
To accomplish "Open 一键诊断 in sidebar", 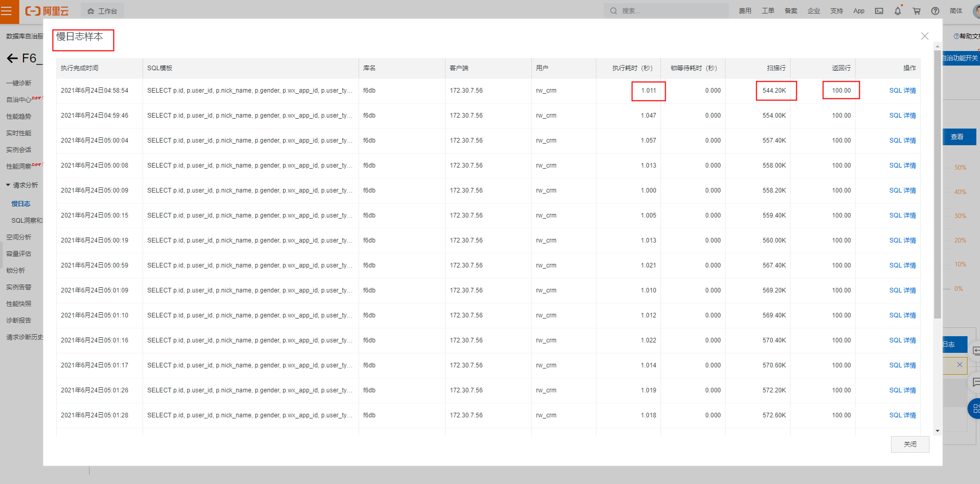I will (19, 83).
